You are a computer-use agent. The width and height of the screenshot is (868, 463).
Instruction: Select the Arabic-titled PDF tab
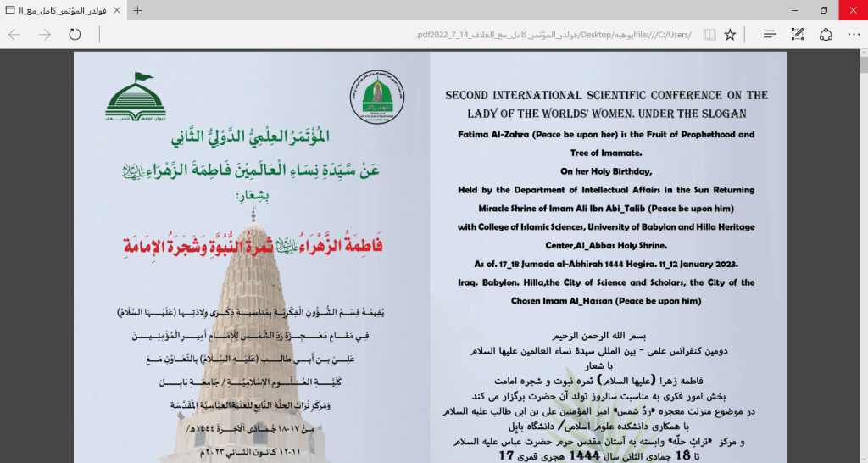(55, 10)
